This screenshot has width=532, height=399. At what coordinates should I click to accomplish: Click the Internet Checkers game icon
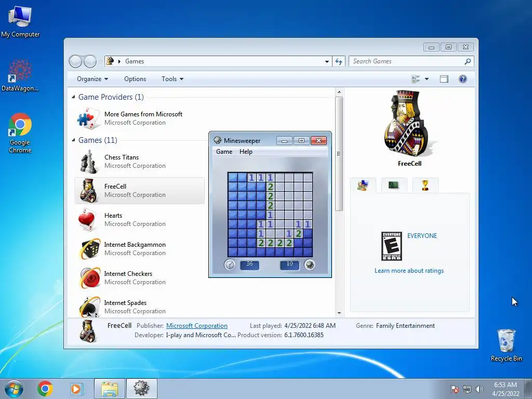pos(89,278)
